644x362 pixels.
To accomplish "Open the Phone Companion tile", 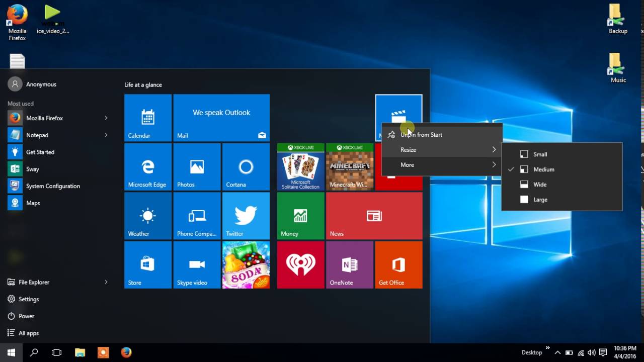I will coord(197,216).
